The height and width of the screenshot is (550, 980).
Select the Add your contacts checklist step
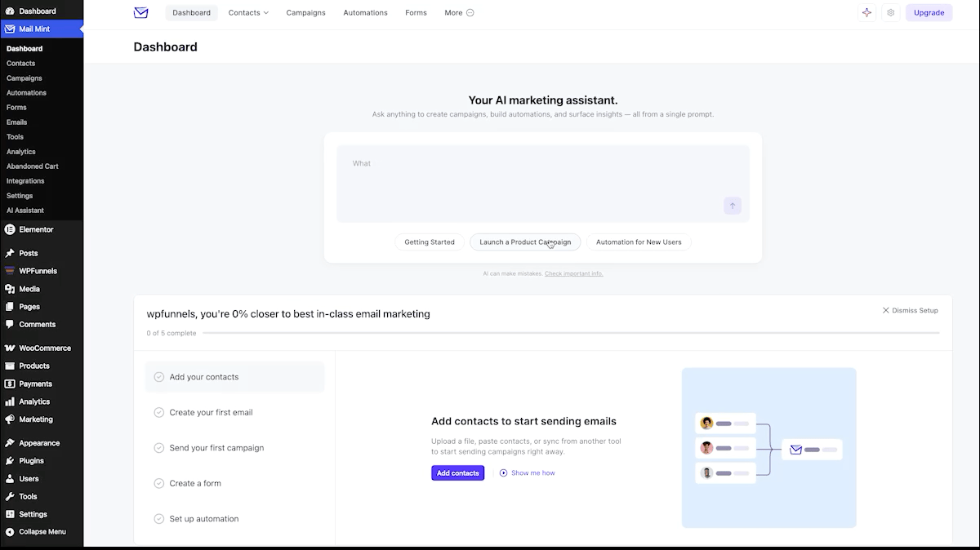235,377
